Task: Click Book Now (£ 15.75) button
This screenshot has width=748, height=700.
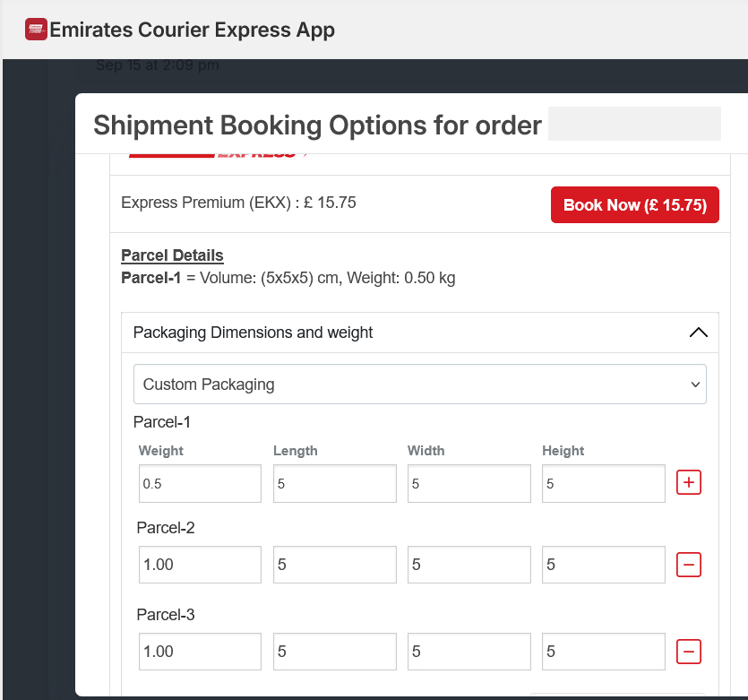Action: click(634, 204)
